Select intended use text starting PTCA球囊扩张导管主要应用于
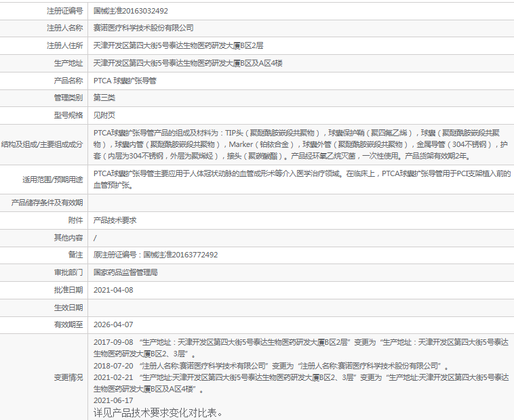This screenshot has width=514, height=420. (x=302, y=180)
